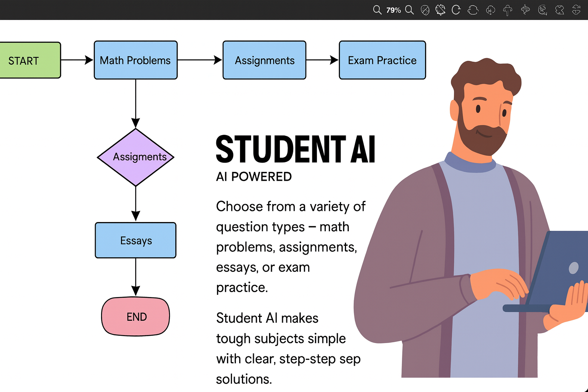The image size is (588, 392).
Task: Select the Math Problems flowchart box
Action: pos(136,60)
